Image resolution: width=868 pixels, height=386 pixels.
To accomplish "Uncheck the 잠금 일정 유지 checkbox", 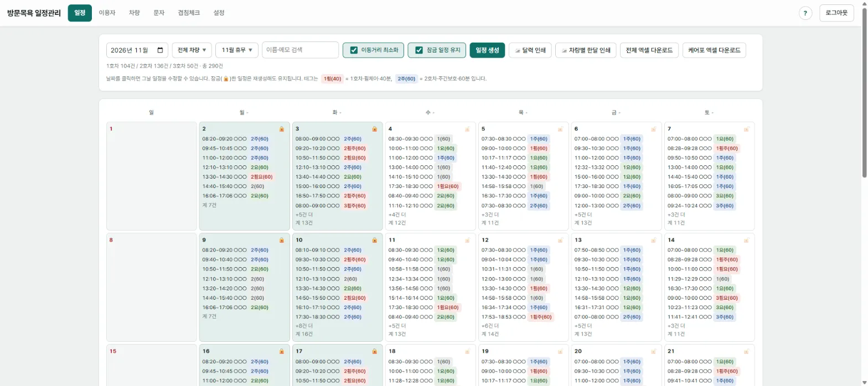I will (419, 50).
